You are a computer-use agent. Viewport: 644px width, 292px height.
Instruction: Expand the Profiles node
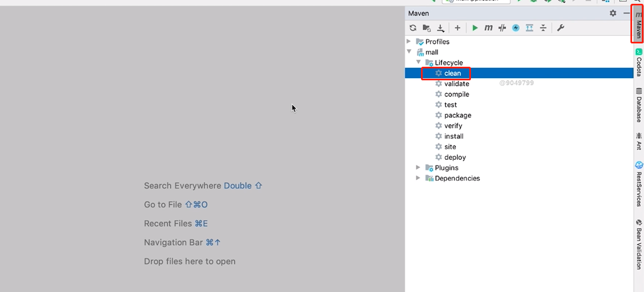pyautogui.click(x=409, y=41)
